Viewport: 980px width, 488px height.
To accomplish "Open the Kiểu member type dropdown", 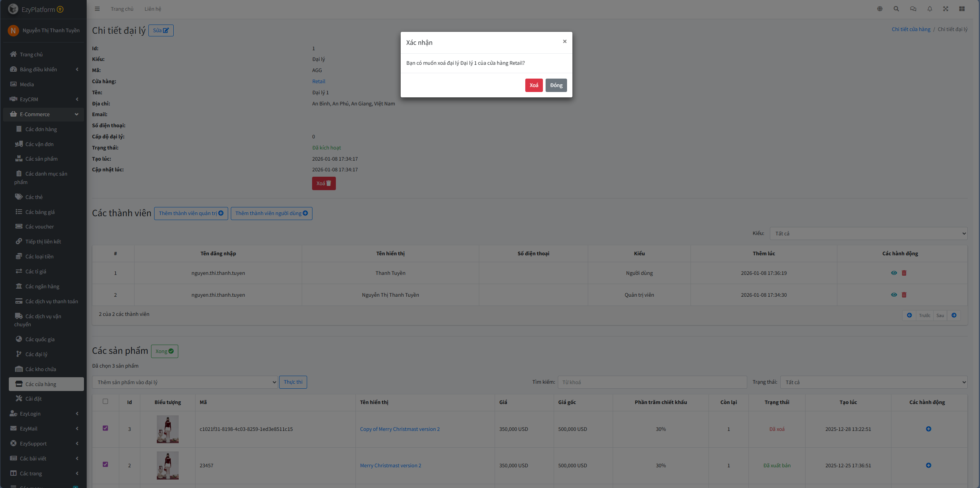I will pyautogui.click(x=868, y=233).
